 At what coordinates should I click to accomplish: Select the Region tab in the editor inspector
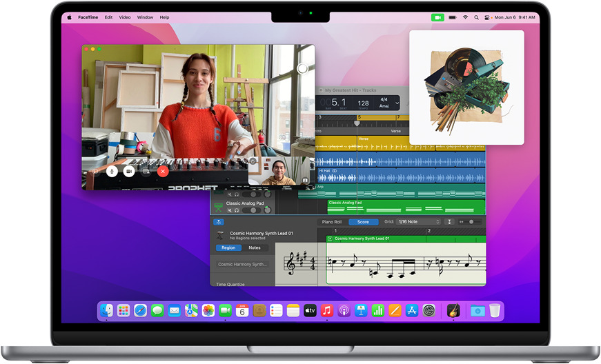click(228, 248)
